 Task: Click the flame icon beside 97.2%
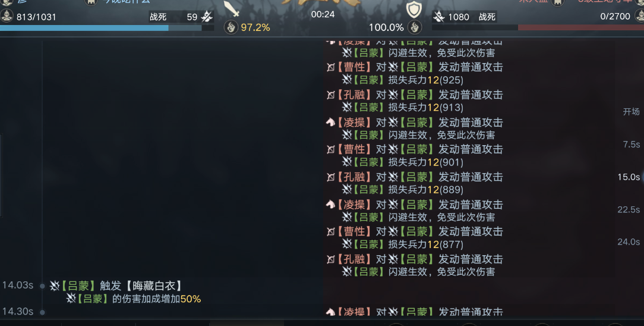pyautogui.click(x=231, y=27)
